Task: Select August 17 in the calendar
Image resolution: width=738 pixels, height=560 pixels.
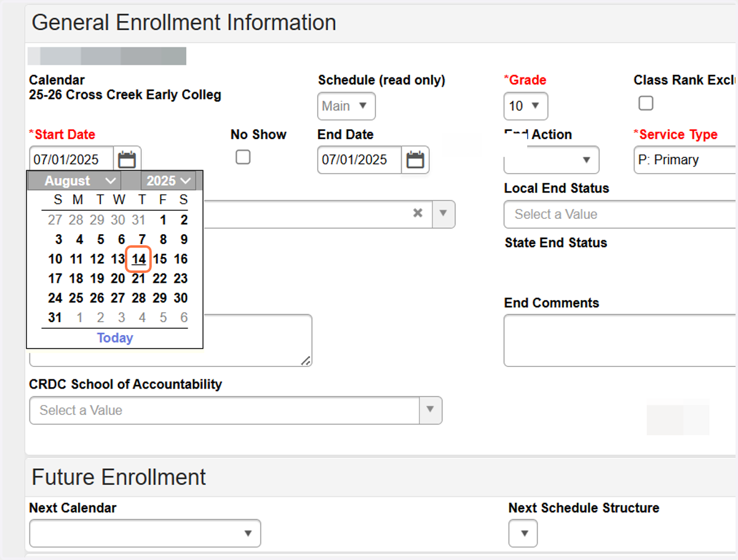Action: point(55,278)
